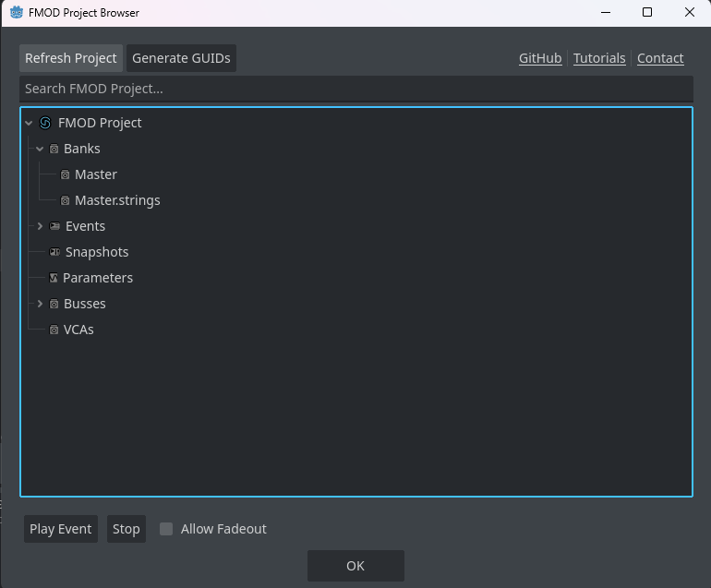This screenshot has height=588, width=711.
Task: Click the Allow Fadeout label text
Action: (223, 529)
